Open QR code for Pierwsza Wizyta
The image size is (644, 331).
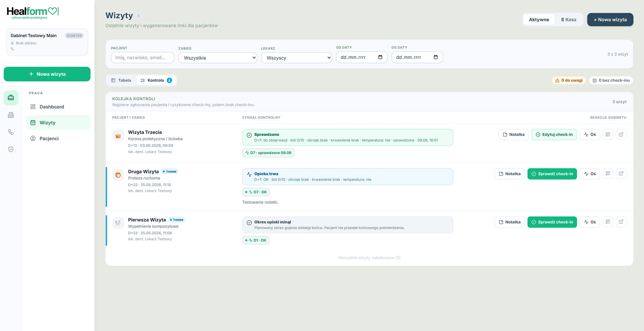(608, 222)
